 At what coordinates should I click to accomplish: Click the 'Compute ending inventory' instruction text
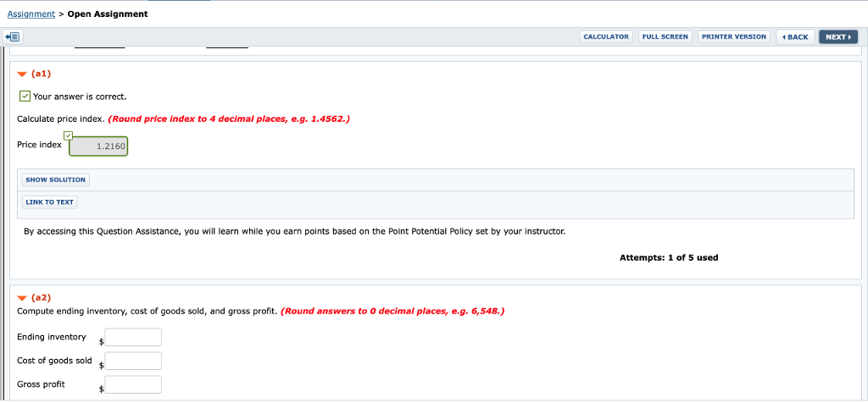(x=147, y=311)
